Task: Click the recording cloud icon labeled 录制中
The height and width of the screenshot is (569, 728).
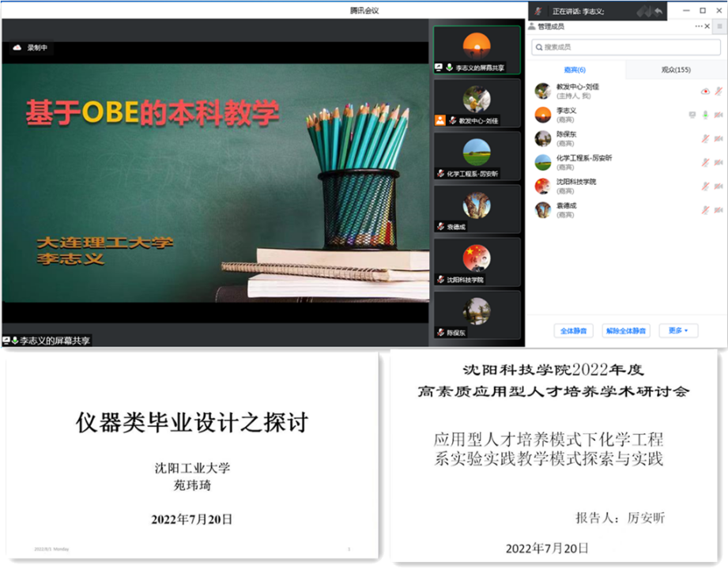Action: click(x=17, y=47)
